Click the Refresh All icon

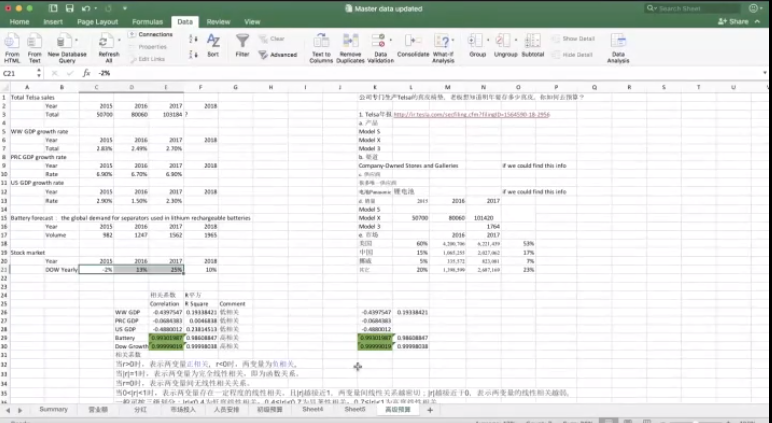point(108,41)
